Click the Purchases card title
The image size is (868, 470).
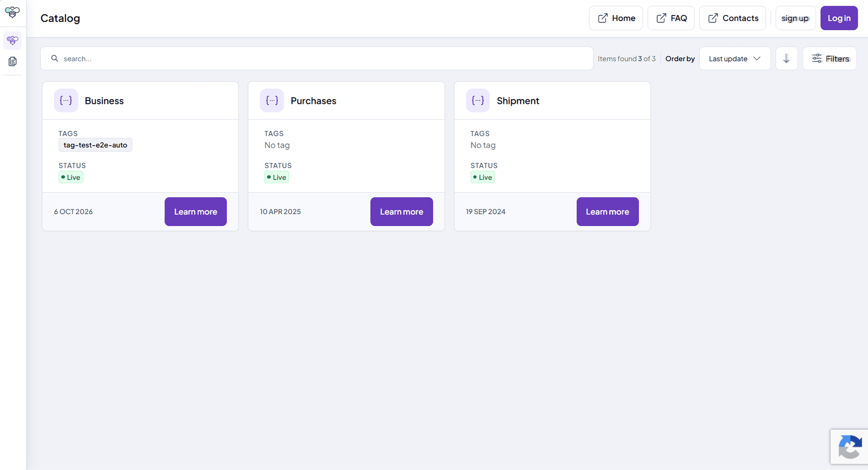[313, 101]
